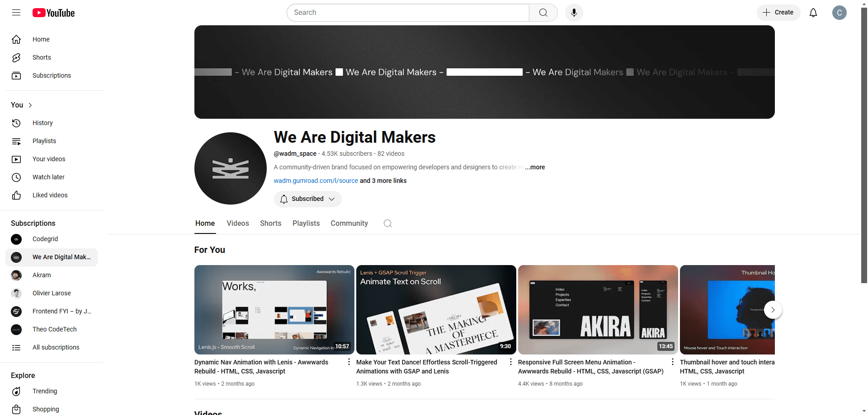Switch to the Community tab
Viewport: 868px width, 415px height.
click(349, 224)
